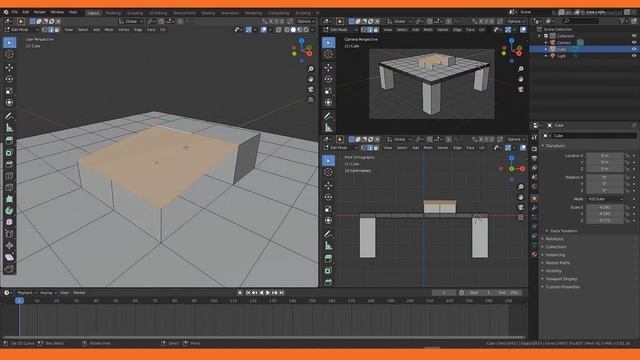This screenshot has height=360, width=640.
Task: Enable edge select mode in the left viewport header
Action: click(x=51, y=30)
